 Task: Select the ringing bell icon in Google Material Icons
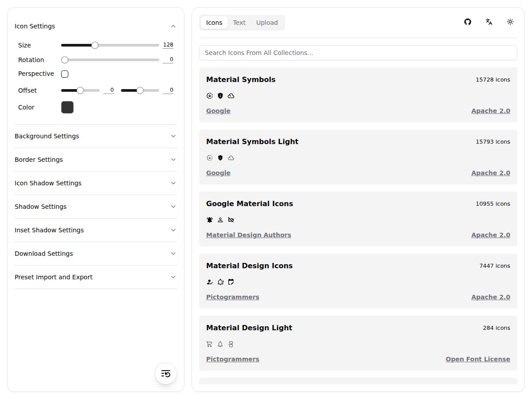(x=210, y=220)
